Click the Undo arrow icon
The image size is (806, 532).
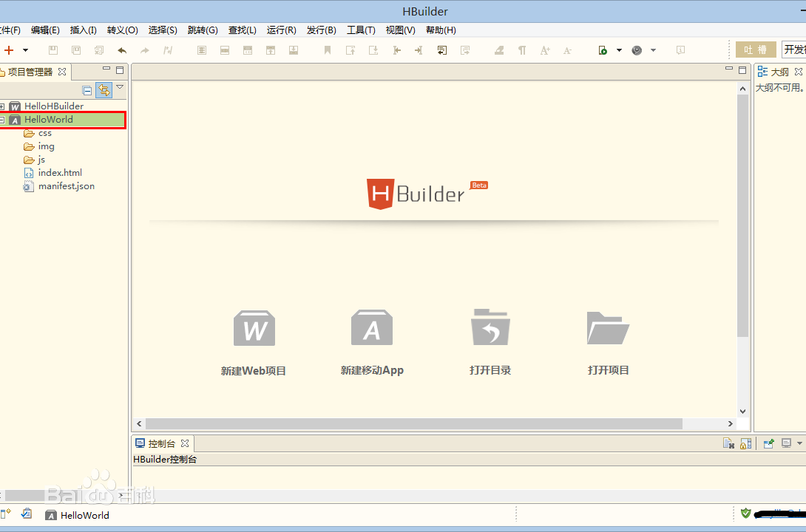[x=122, y=50]
